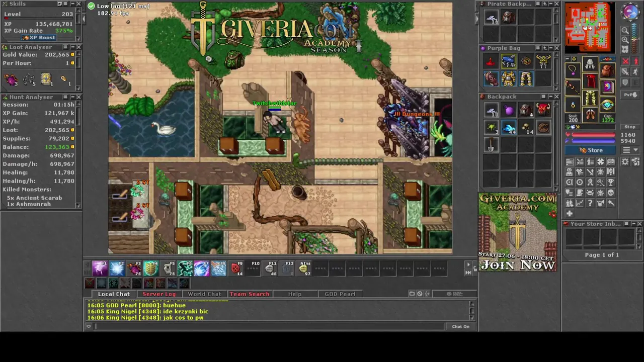Screen dimensions: 644x362
Task: Open the Backpack panel menu
Action: coord(544,97)
